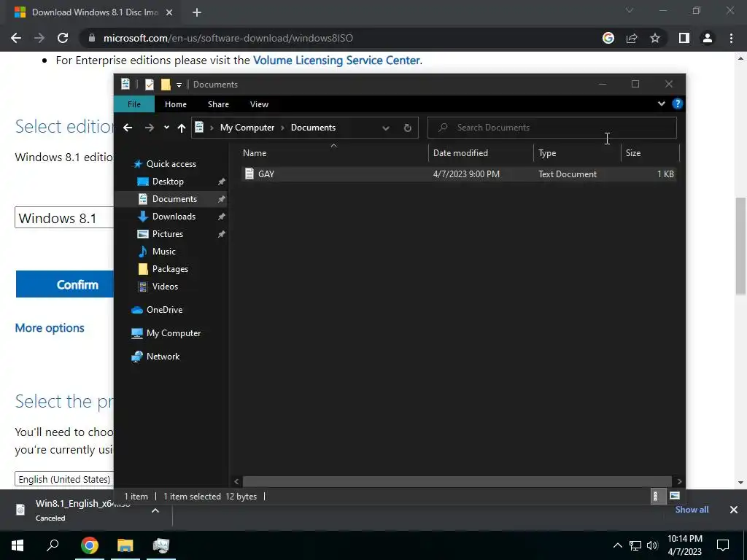Go back in Chrome browser
This screenshot has width=747, height=560.
16,38
